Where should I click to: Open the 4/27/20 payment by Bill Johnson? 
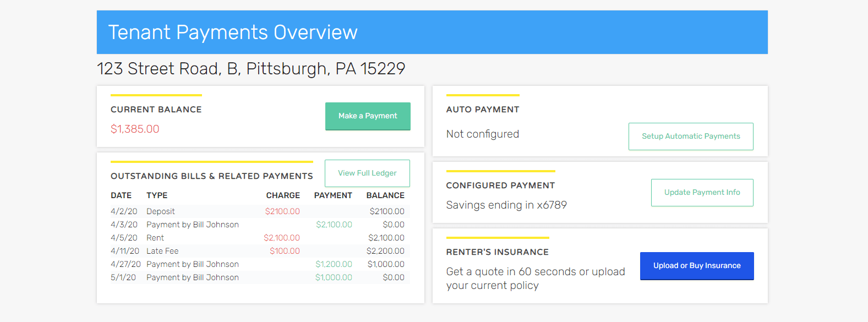coord(192,264)
